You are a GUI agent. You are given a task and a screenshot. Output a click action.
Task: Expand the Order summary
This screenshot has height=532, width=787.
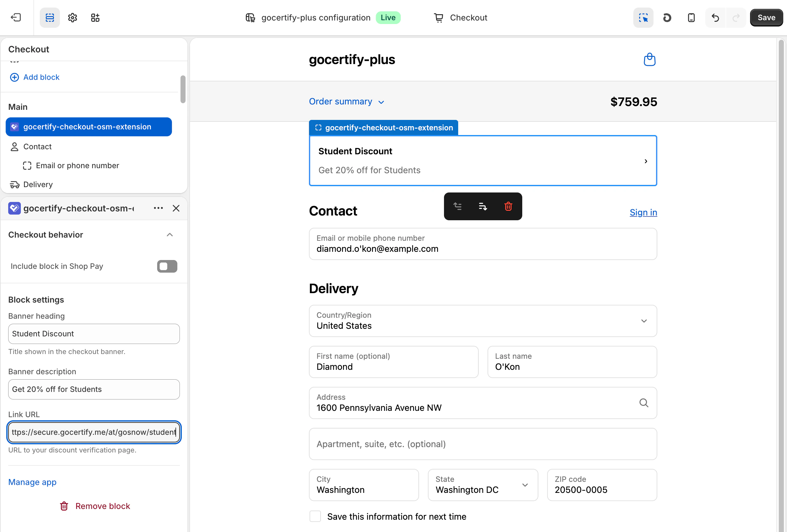pos(347,101)
